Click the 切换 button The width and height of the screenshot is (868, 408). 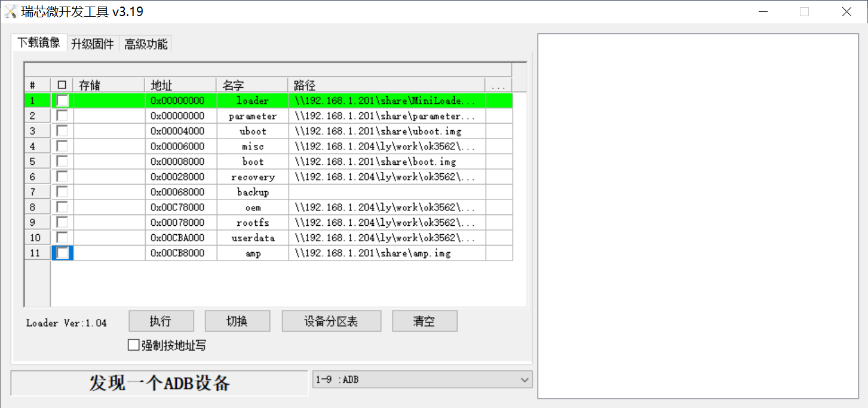[x=237, y=321]
